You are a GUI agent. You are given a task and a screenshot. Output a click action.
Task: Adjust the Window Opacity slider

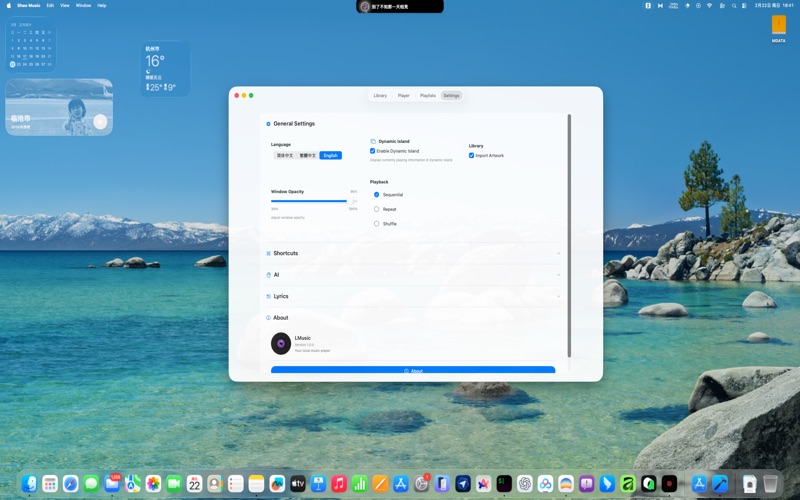351,201
